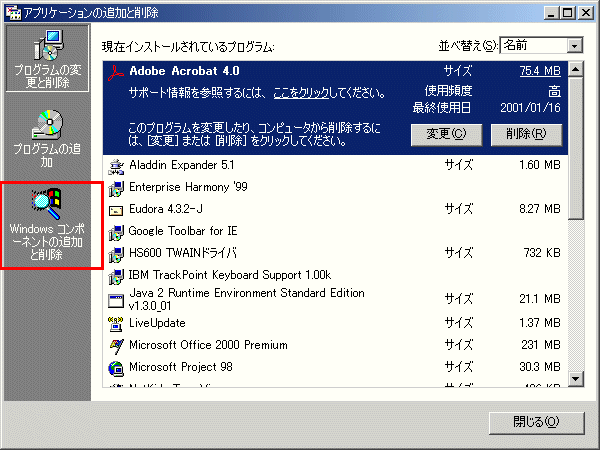Click the 21.1 MB size value
600x450 pixels.
(540, 299)
